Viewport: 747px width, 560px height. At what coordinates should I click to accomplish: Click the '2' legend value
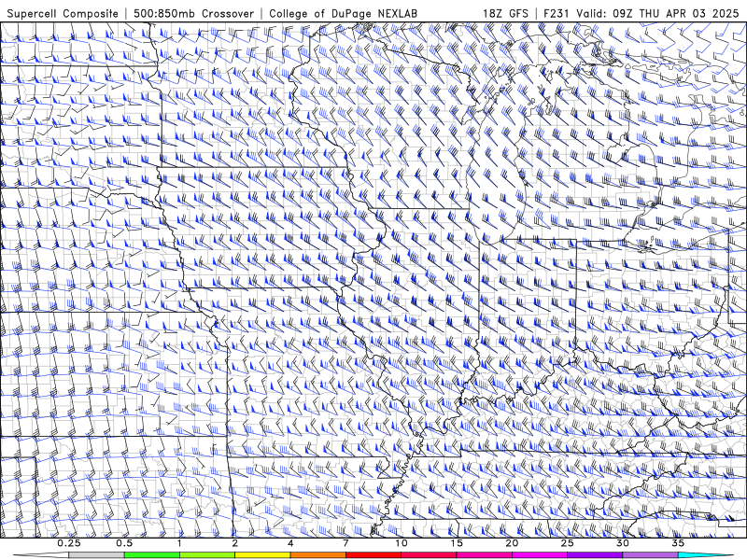pyautogui.click(x=235, y=543)
